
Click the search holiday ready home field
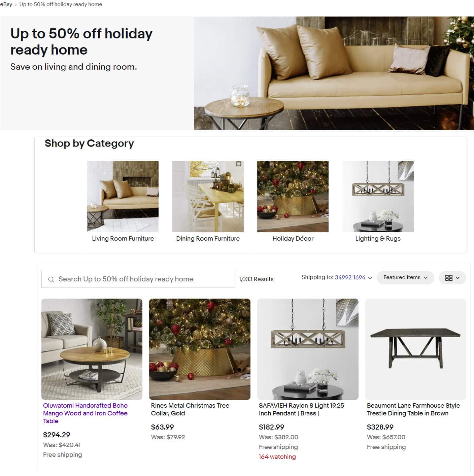coord(138,279)
